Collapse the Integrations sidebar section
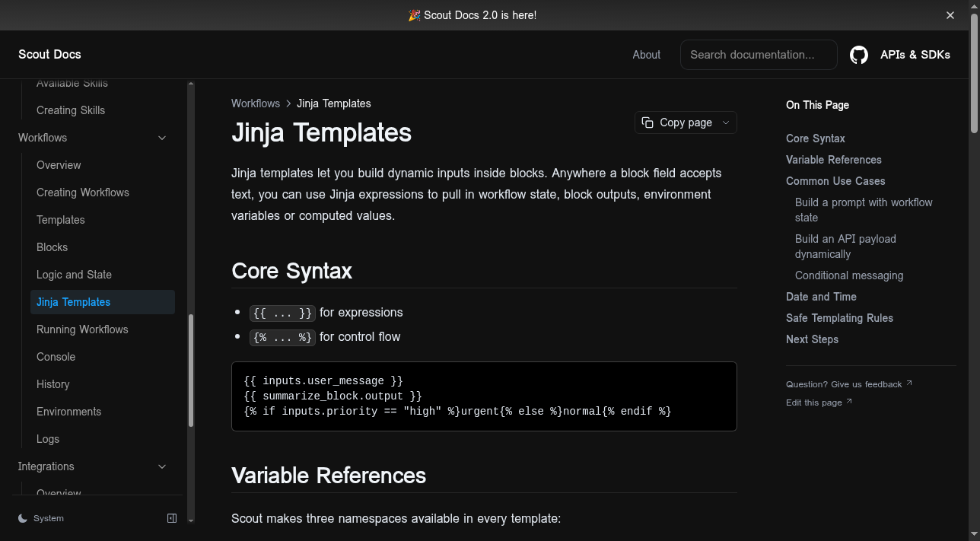This screenshot has height=541, width=980. [162, 466]
